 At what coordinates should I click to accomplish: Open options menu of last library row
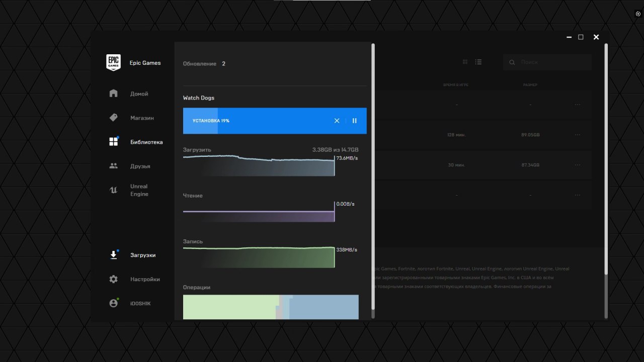pos(578,195)
